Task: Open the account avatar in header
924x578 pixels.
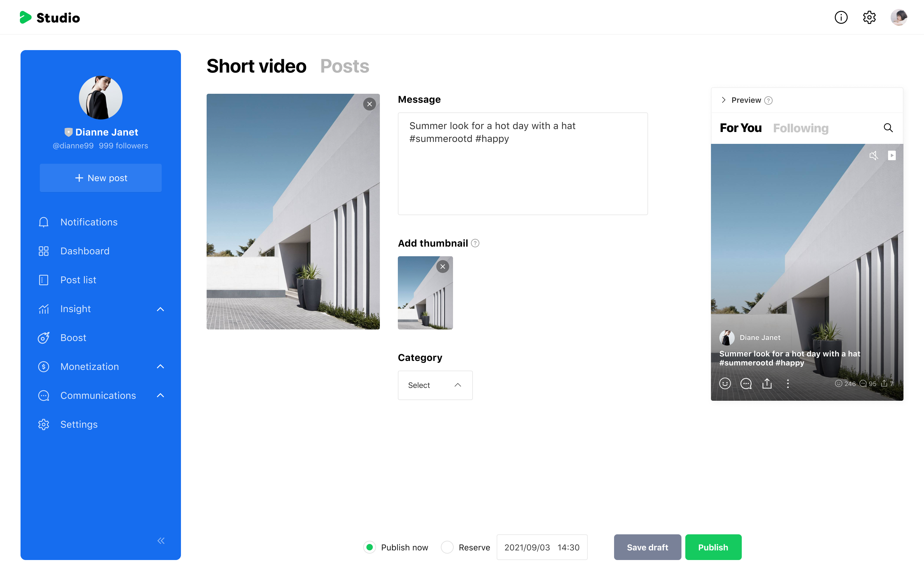Action: click(x=899, y=17)
